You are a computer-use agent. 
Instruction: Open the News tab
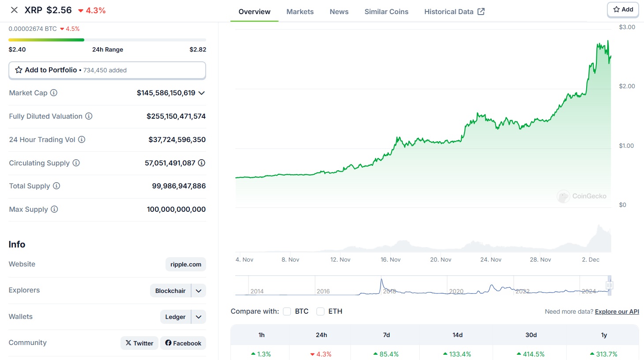tap(339, 11)
